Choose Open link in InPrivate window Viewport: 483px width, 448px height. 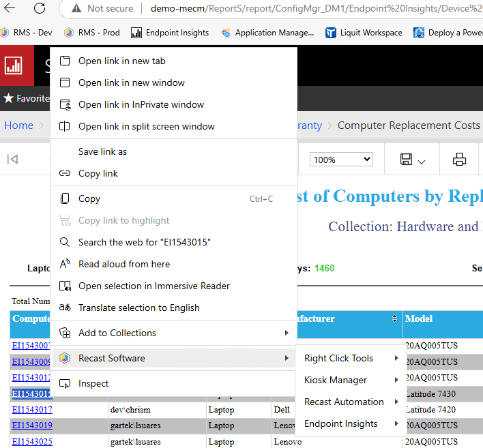pyautogui.click(x=141, y=104)
